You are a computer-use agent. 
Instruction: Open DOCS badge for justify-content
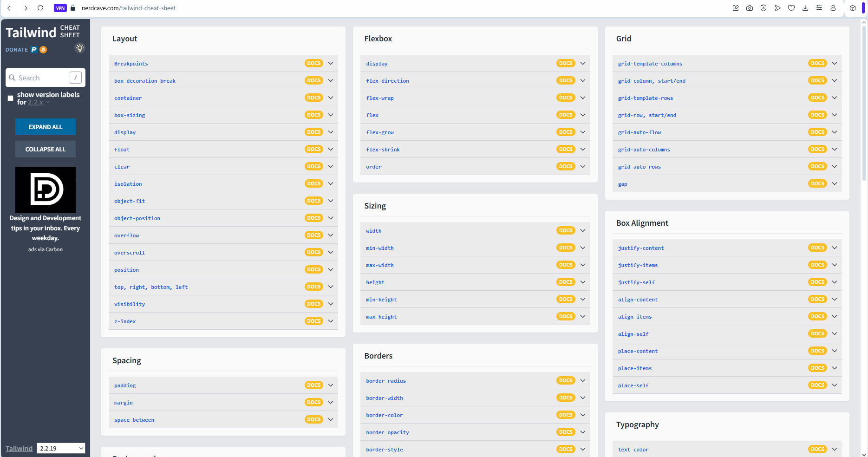pyautogui.click(x=817, y=248)
